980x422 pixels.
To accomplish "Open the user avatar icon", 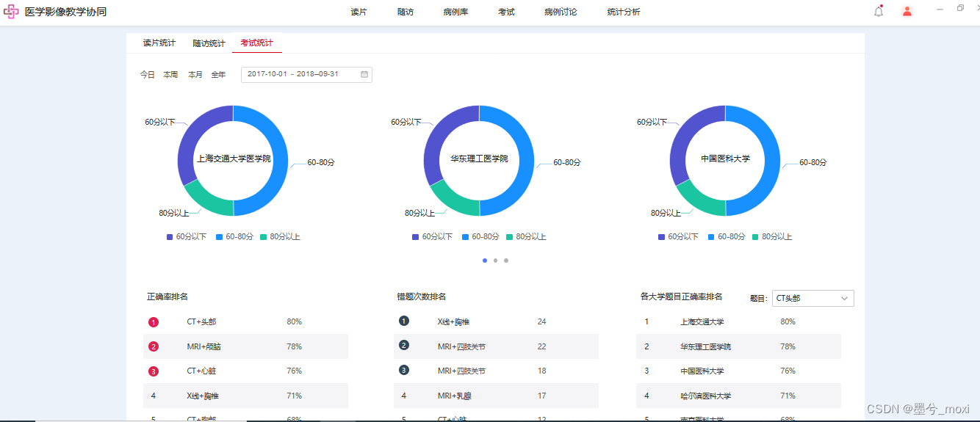I will point(907,11).
